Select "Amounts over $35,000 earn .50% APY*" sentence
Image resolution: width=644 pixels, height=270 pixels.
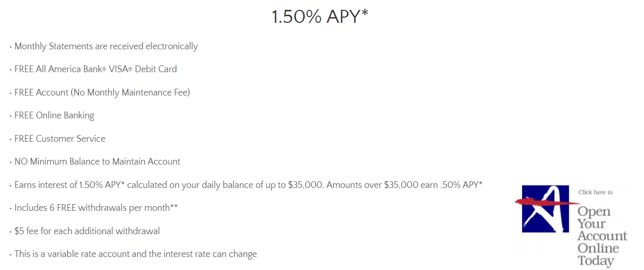(405, 184)
